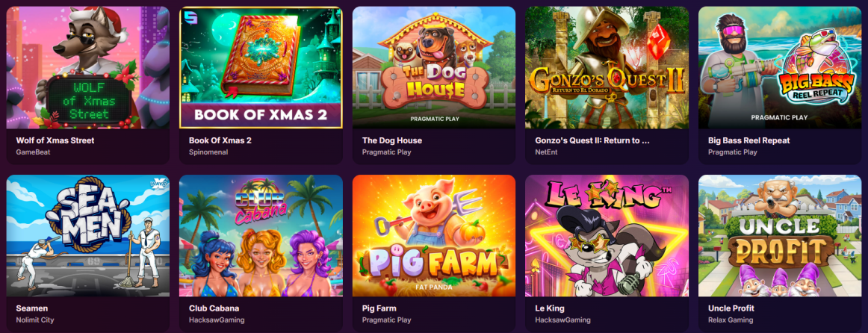Open the "Gonzo's Quest II: Return to …" title

(x=592, y=140)
